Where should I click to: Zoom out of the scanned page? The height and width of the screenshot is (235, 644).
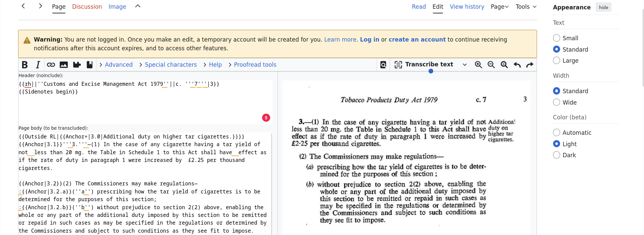(x=491, y=65)
